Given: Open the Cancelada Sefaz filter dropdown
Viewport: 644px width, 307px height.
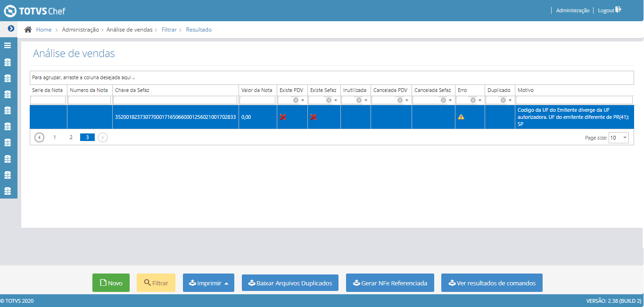Looking at the screenshot, I should click(450, 100).
